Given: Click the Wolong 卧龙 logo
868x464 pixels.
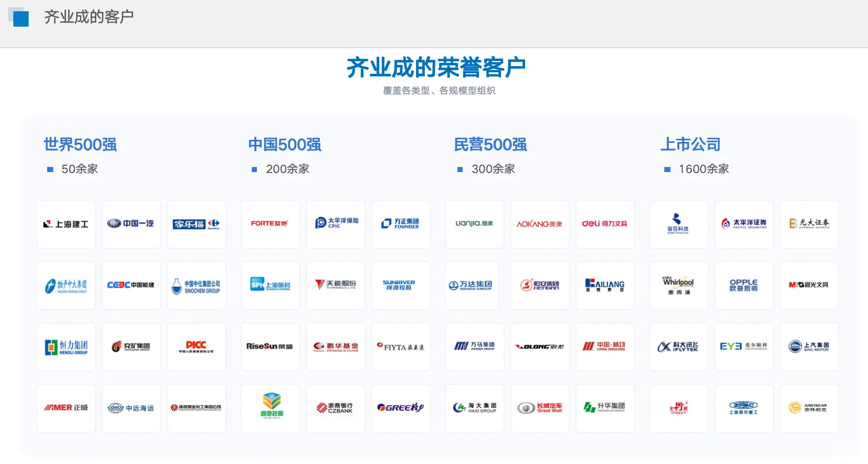Looking at the screenshot, I should click(x=540, y=347).
